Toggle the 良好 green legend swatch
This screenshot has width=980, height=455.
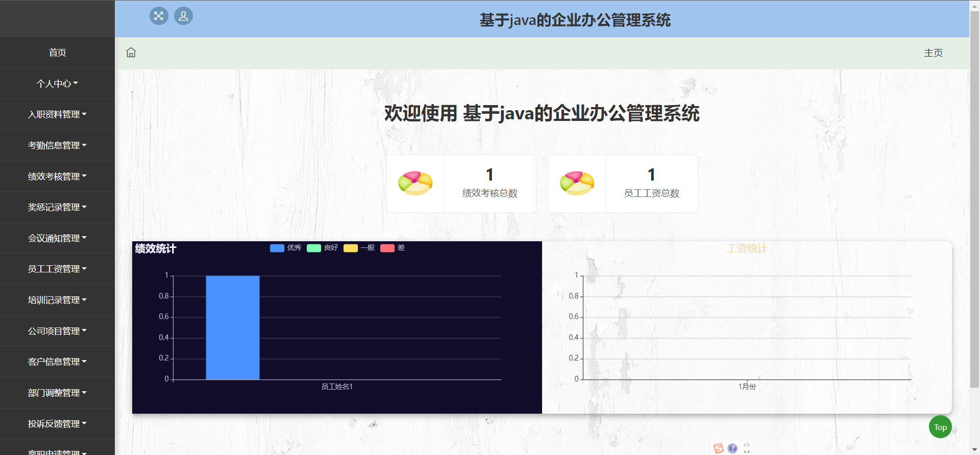pyautogui.click(x=314, y=248)
